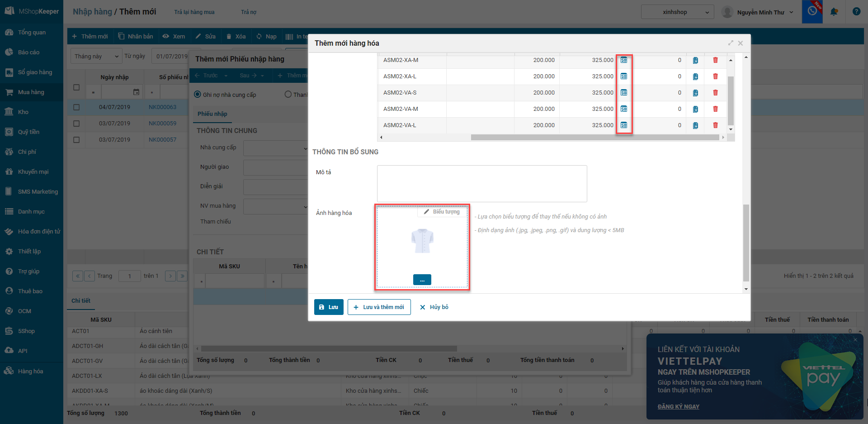Delete the ASM02-XA-L row with red trash icon
The height and width of the screenshot is (424, 868).
point(715,76)
